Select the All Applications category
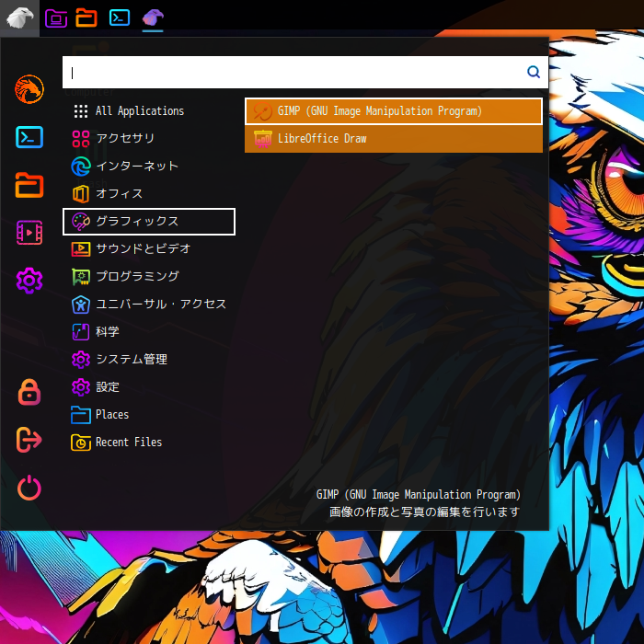 [139, 111]
